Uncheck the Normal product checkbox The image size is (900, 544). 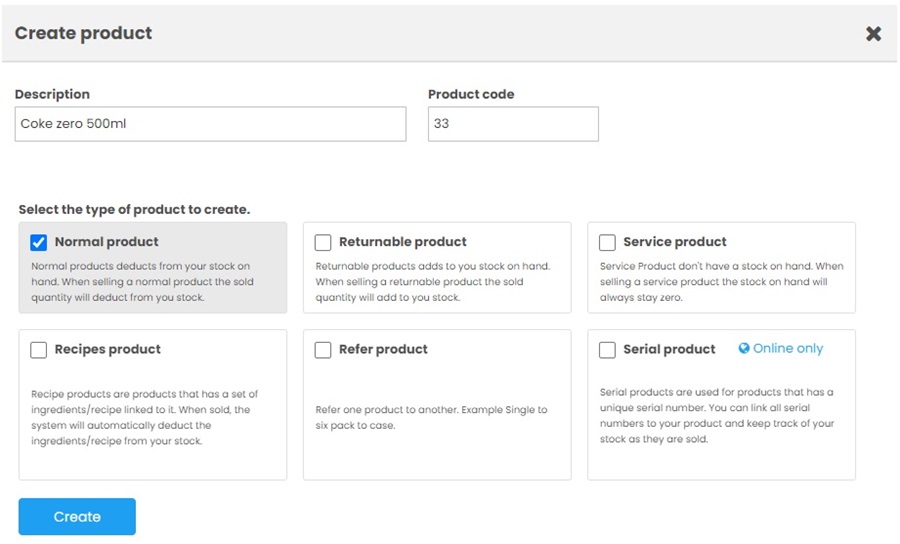(39, 242)
